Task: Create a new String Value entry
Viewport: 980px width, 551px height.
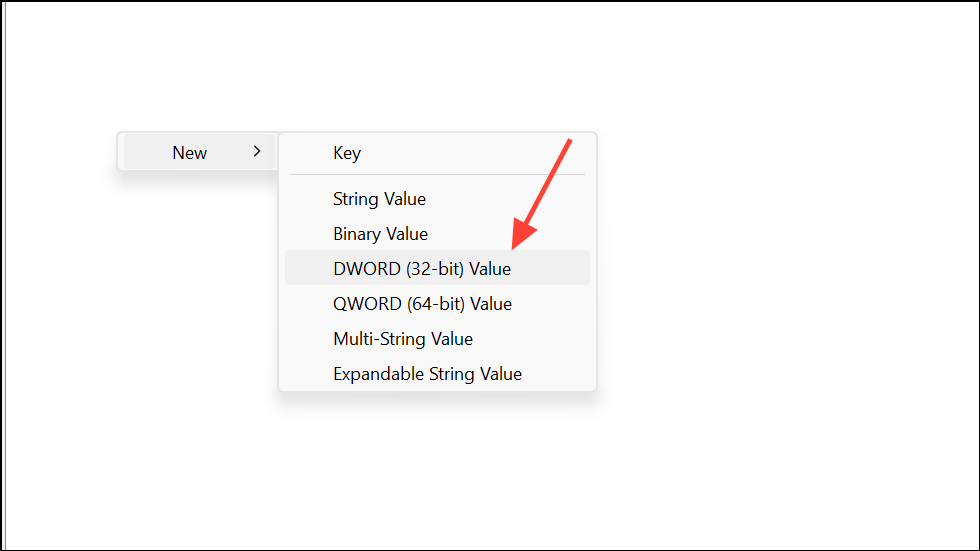Action: pos(379,199)
